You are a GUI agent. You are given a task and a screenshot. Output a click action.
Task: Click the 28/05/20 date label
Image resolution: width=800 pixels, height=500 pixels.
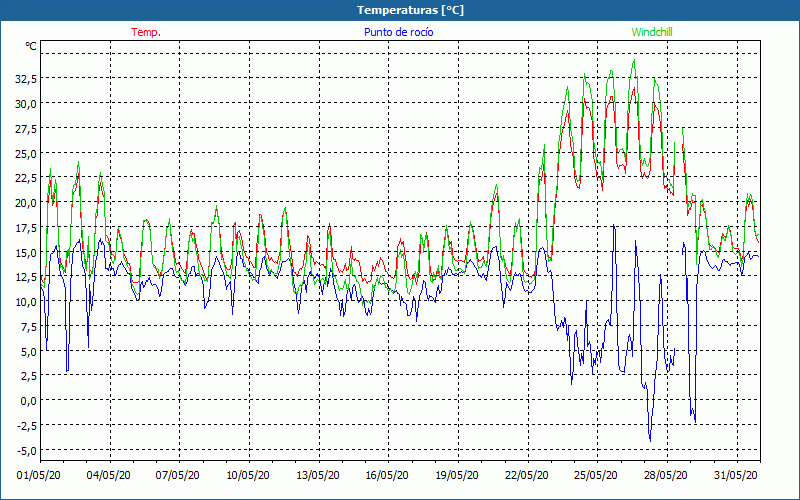pos(666,475)
